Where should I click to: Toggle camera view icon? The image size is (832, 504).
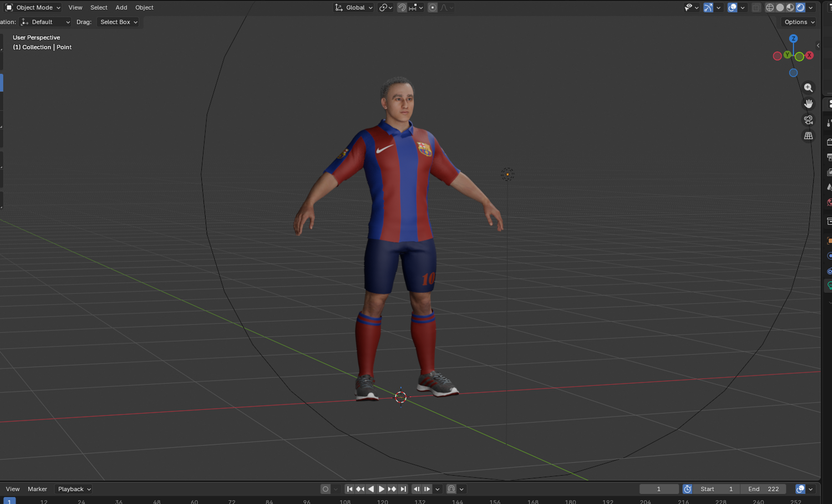pos(808,120)
